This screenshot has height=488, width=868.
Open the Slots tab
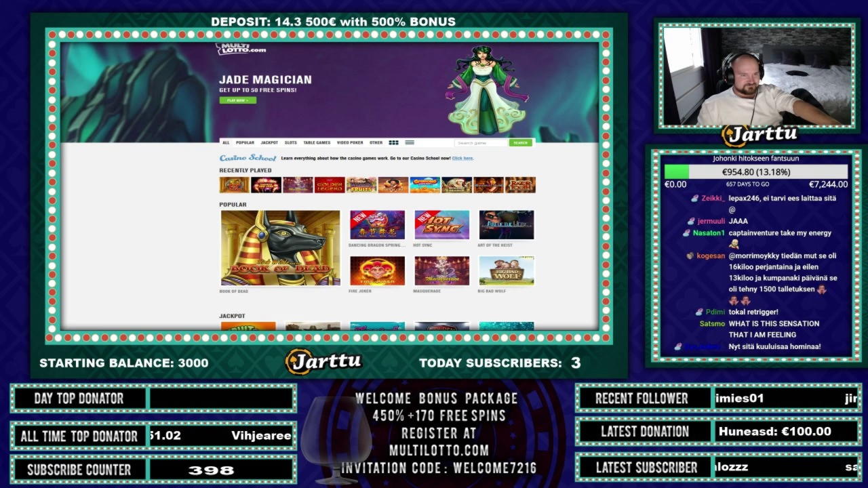[x=291, y=143]
